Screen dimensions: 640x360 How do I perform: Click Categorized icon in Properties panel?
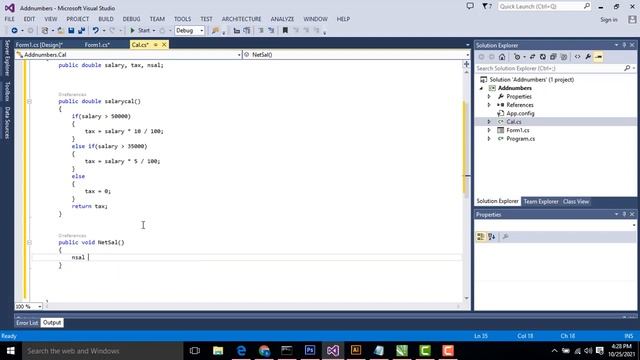(481, 237)
